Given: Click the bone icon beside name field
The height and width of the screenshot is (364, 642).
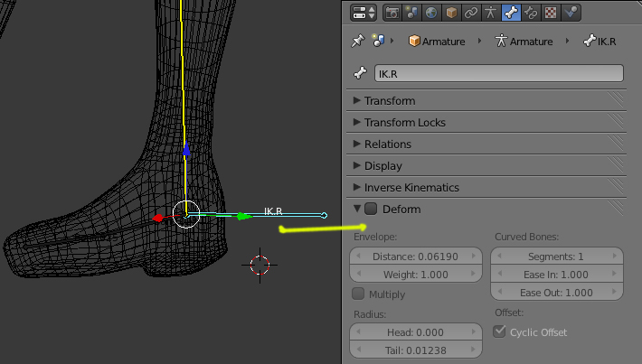Looking at the screenshot, I should click(360, 73).
